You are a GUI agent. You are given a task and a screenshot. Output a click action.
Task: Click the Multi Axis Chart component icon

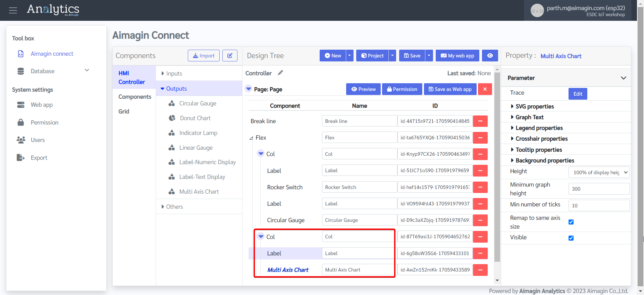coord(172,192)
